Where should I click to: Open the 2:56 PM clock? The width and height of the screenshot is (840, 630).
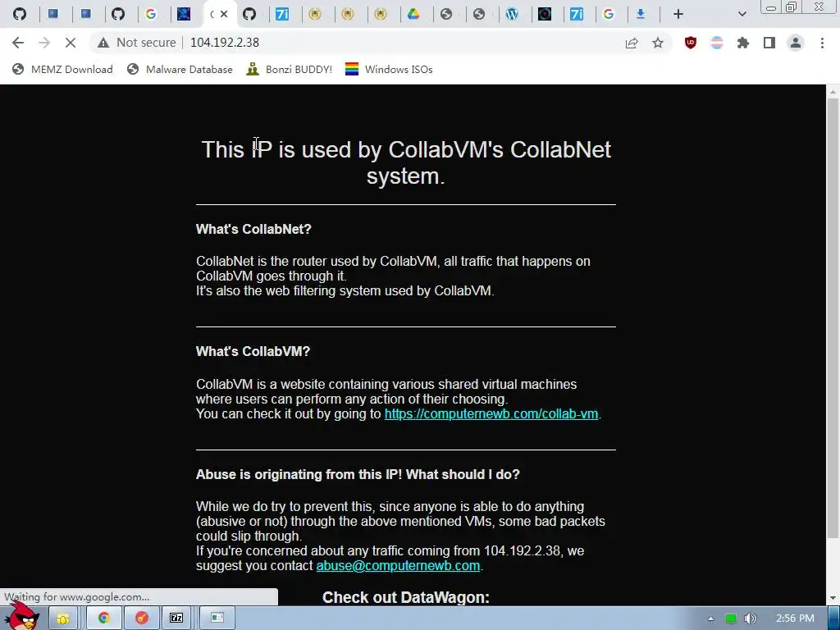coord(795,619)
